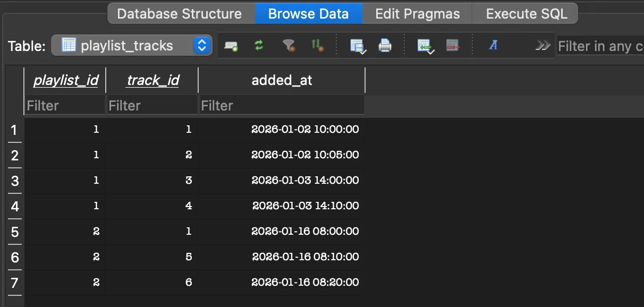Switch to the Database Structure tab
The image size is (644, 307).
point(179,14)
